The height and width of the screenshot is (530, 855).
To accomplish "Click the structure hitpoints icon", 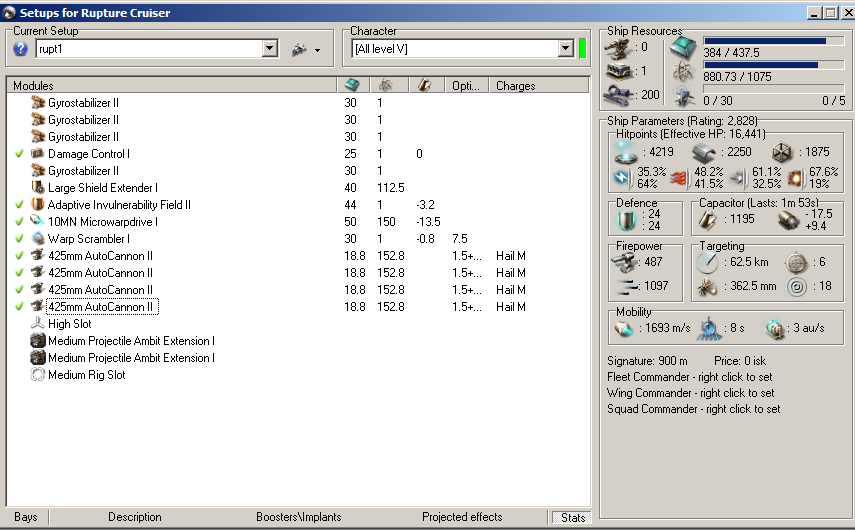I will [783, 152].
